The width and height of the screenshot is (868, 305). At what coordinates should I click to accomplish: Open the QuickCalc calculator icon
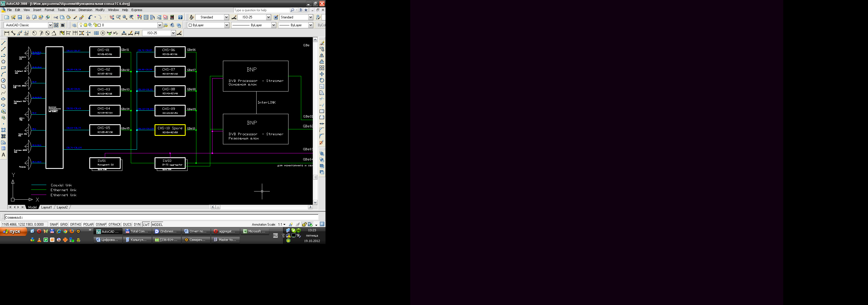(172, 17)
